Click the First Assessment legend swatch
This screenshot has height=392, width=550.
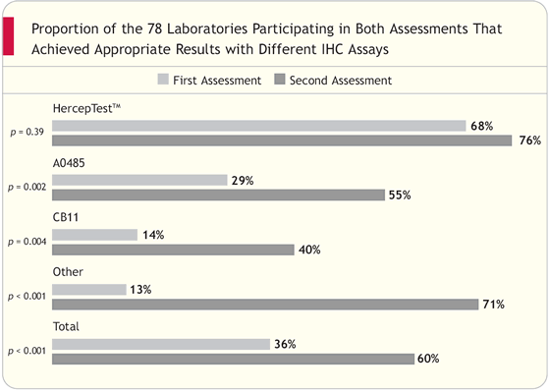click(x=163, y=80)
